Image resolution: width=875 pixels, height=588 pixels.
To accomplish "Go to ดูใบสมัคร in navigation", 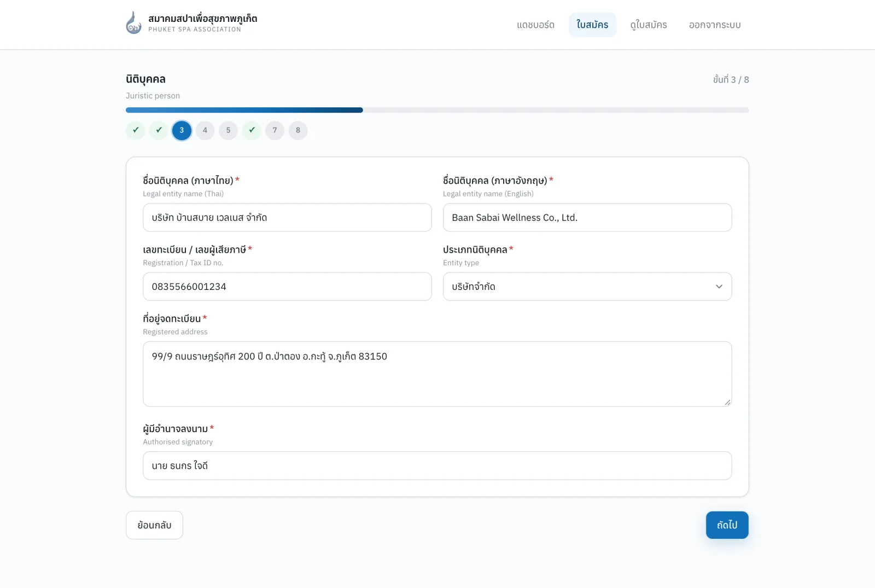I will [x=648, y=25].
